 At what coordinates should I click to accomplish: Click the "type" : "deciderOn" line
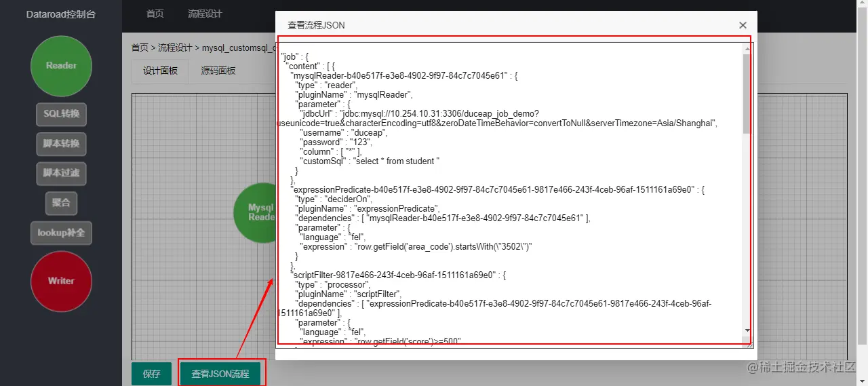click(334, 199)
